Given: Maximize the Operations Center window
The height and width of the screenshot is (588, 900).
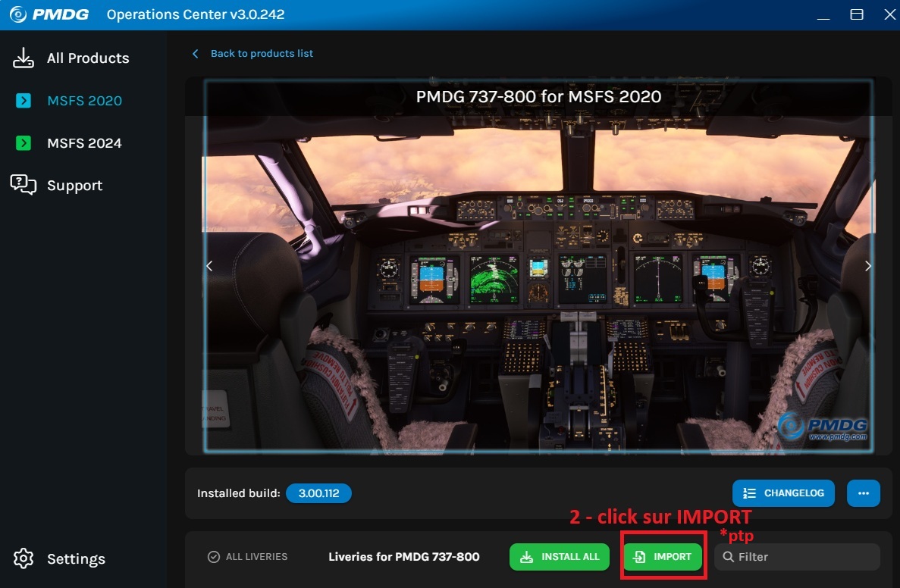Looking at the screenshot, I should tap(856, 14).
